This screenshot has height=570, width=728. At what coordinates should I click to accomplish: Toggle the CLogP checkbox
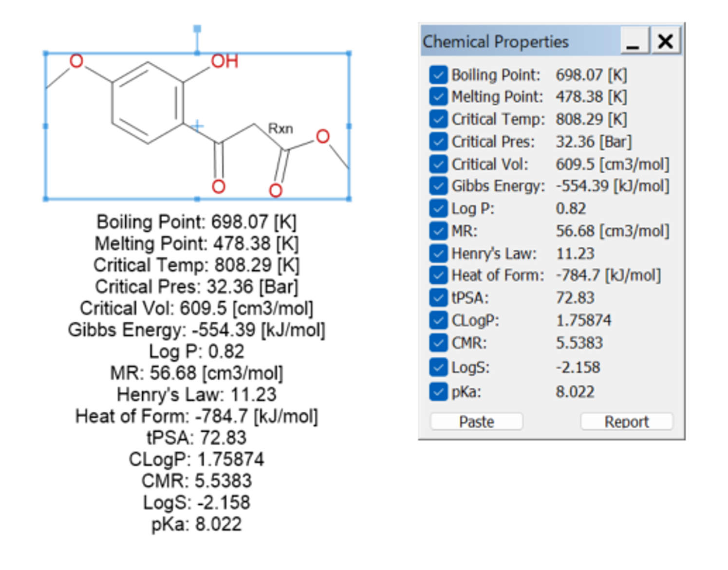point(438,320)
